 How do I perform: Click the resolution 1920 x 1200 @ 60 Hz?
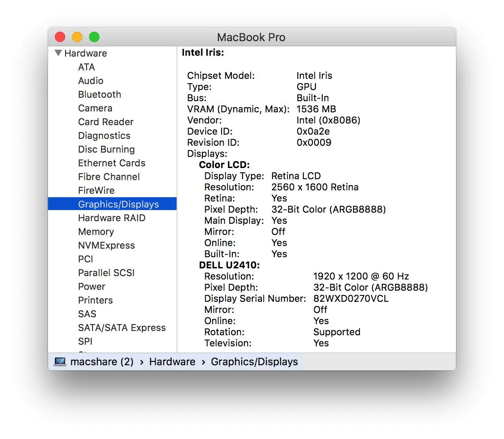[361, 276]
